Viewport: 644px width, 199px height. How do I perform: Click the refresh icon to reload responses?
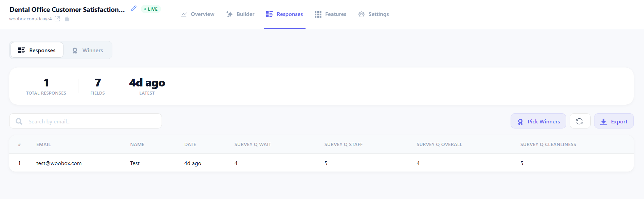(580, 121)
